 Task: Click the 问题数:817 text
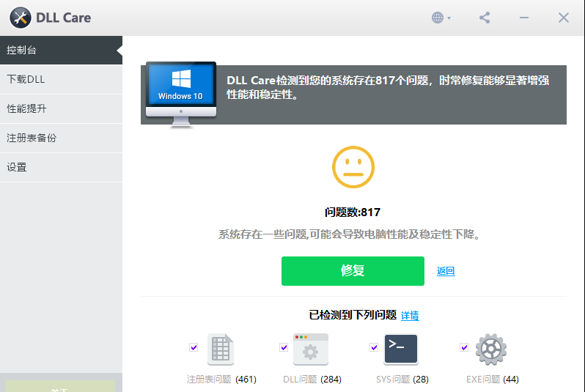coord(353,212)
